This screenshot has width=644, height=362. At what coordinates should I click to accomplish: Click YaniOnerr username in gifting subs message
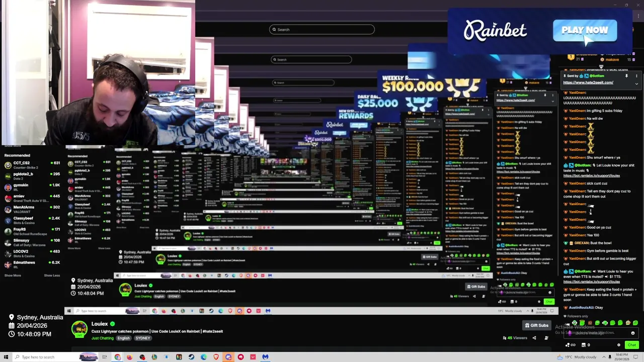click(577, 111)
